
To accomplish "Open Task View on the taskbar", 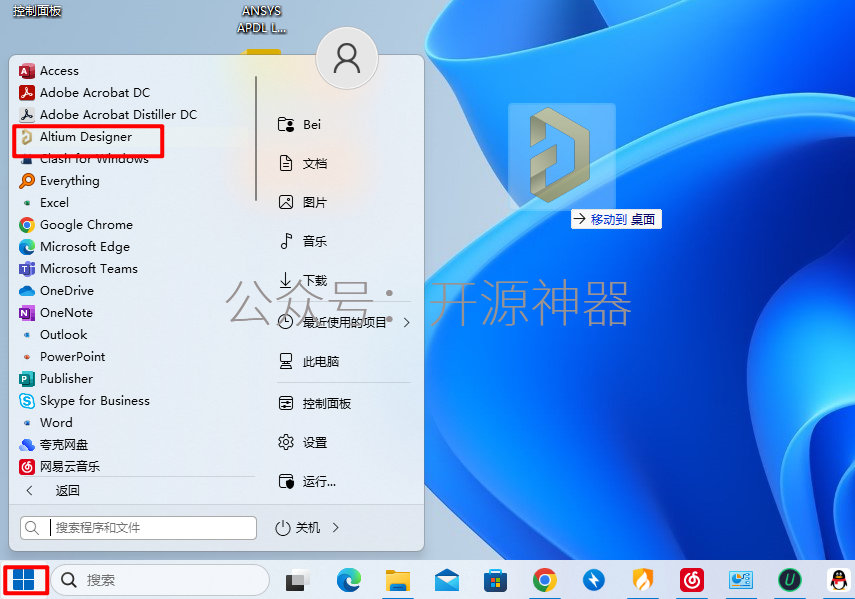I will click(298, 580).
